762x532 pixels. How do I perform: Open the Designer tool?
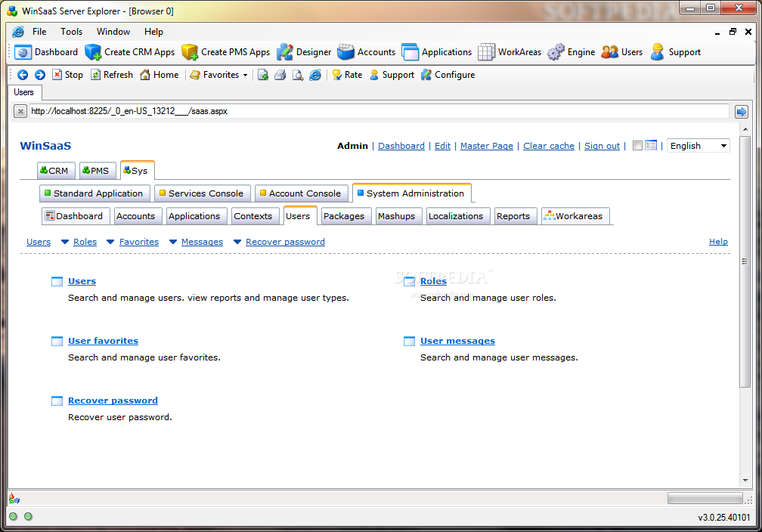pos(304,52)
